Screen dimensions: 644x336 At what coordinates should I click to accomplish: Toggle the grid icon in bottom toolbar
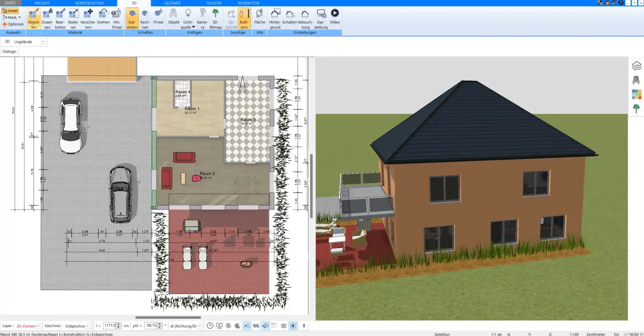click(284, 326)
